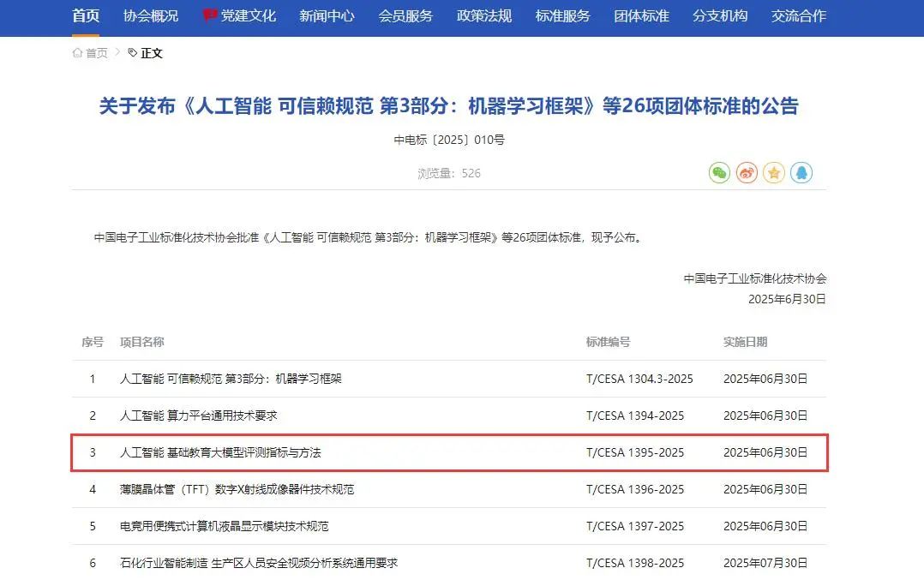Select row 人工智能 可信赖规范 第3部分：机器学习框架
Viewport: 924px width, 580px height.
[x=449, y=379]
